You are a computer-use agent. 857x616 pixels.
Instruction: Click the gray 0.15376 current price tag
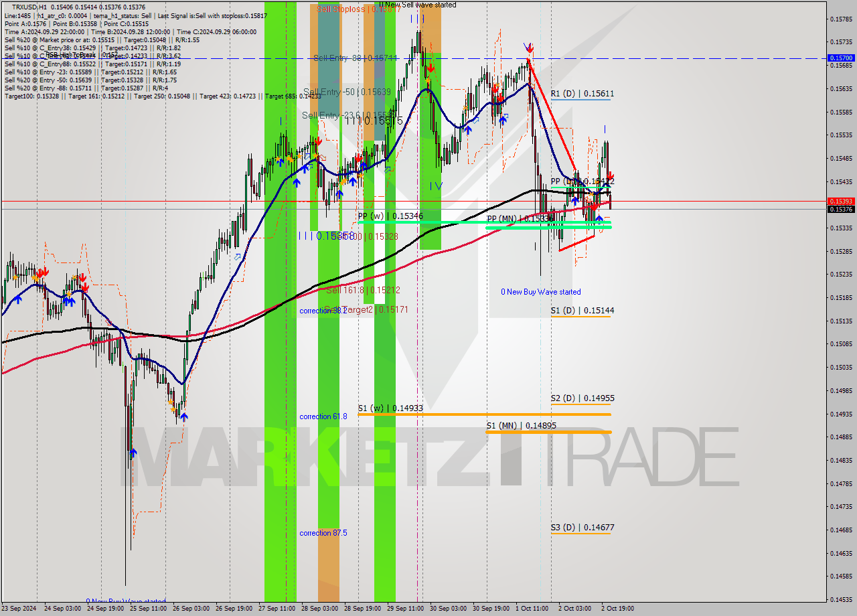tap(841, 210)
